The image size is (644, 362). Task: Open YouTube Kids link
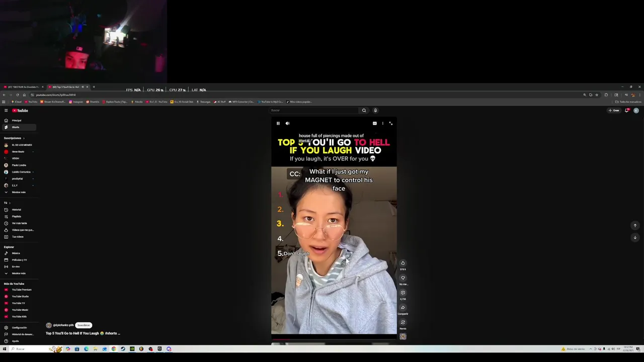[19, 317]
